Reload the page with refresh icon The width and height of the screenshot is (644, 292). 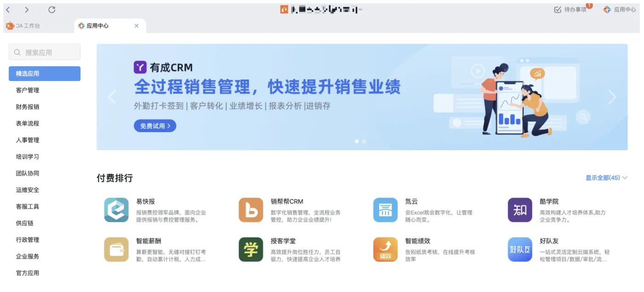pos(52,10)
